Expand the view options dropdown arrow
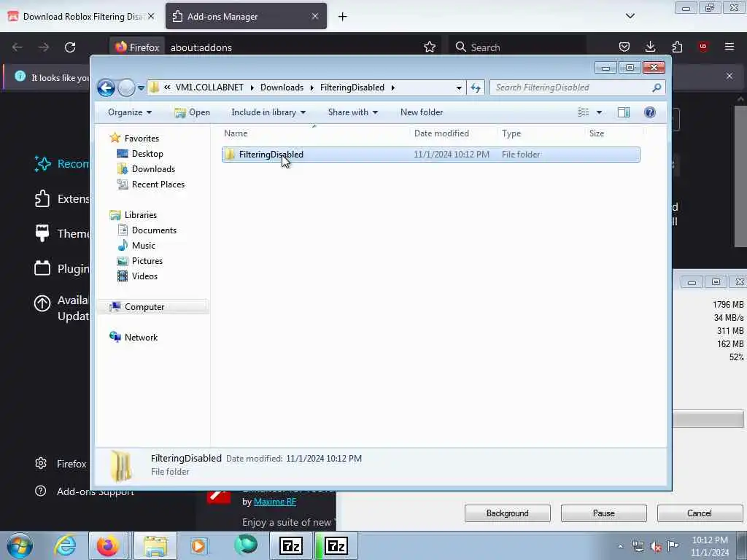The image size is (747, 560). click(x=599, y=112)
